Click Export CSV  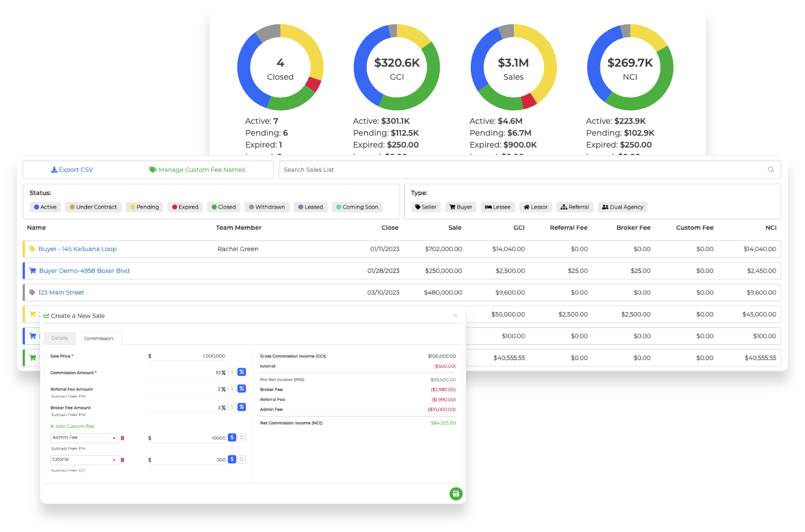pyautogui.click(x=72, y=170)
